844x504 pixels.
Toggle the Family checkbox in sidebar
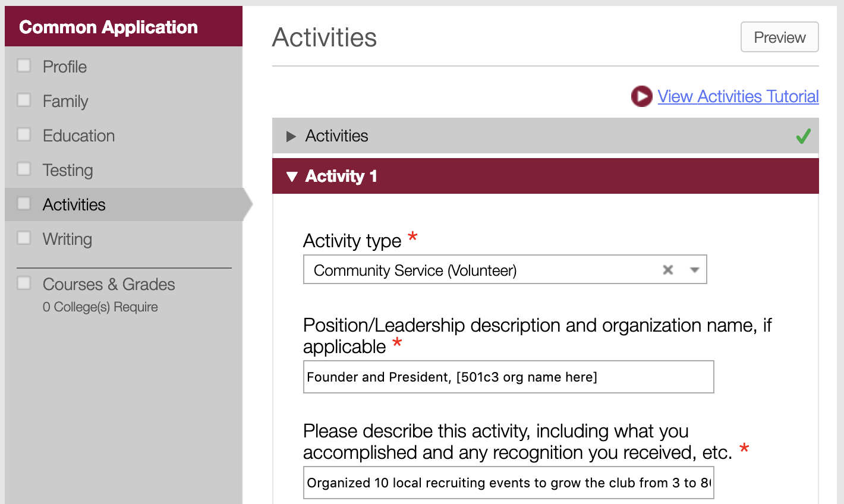click(x=24, y=100)
